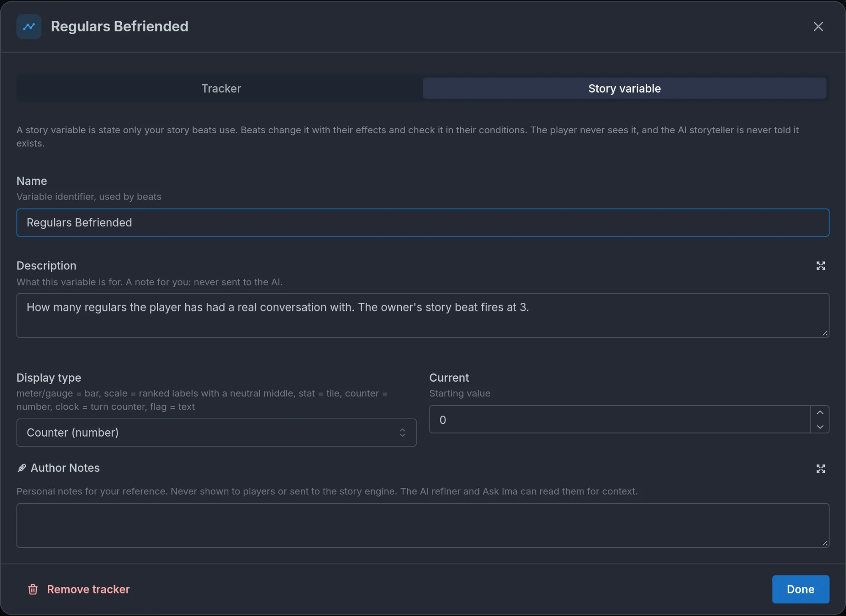Click the Display type label
The width and height of the screenshot is (846, 616).
pos(49,377)
